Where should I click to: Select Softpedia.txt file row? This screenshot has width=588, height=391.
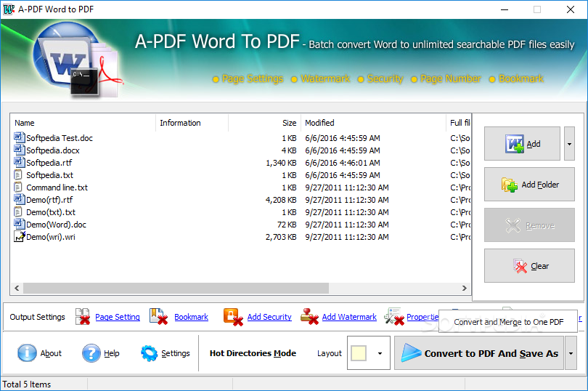point(240,175)
